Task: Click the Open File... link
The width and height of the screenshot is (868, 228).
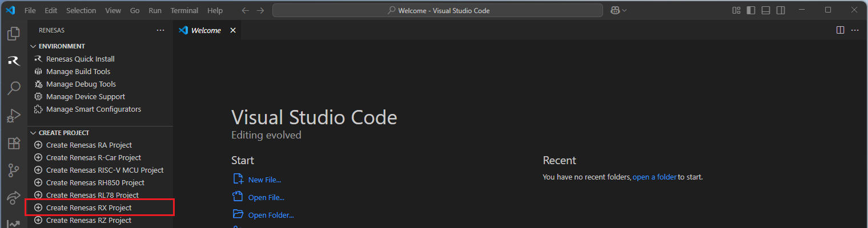Action: click(x=266, y=197)
